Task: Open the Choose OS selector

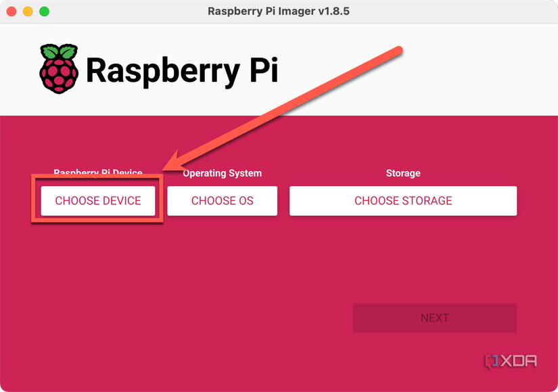Action: point(222,200)
